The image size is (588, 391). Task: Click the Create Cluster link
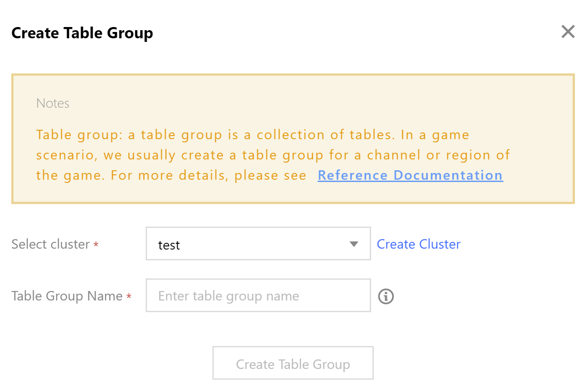tap(418, 244)
